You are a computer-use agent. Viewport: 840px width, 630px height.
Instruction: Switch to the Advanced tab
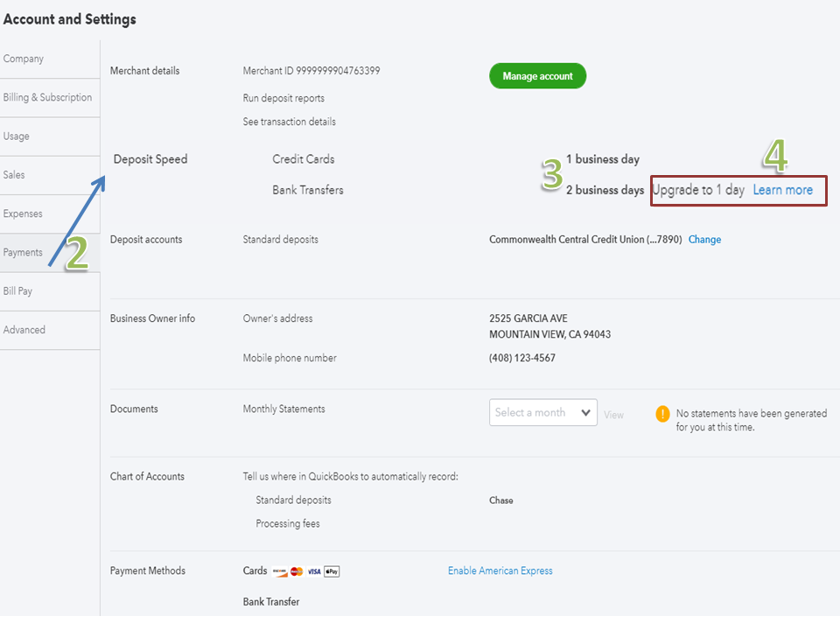click(24, 330)
